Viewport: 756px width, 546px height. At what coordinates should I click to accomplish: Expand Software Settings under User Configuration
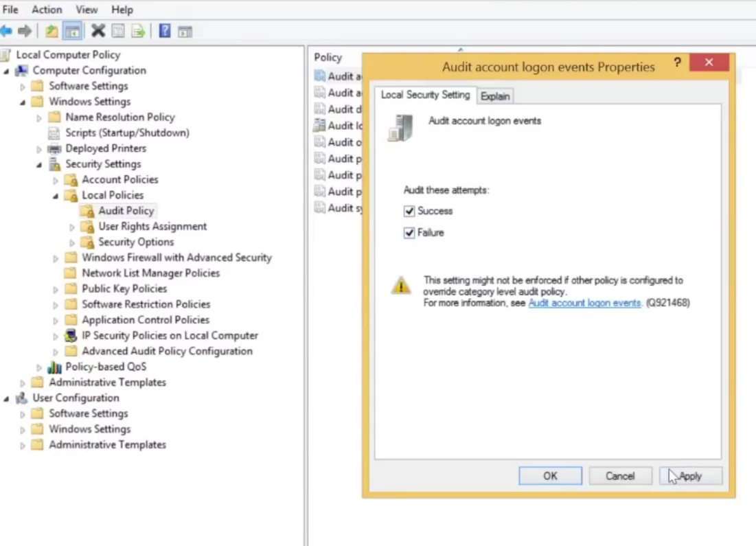[x=23, y=414]
